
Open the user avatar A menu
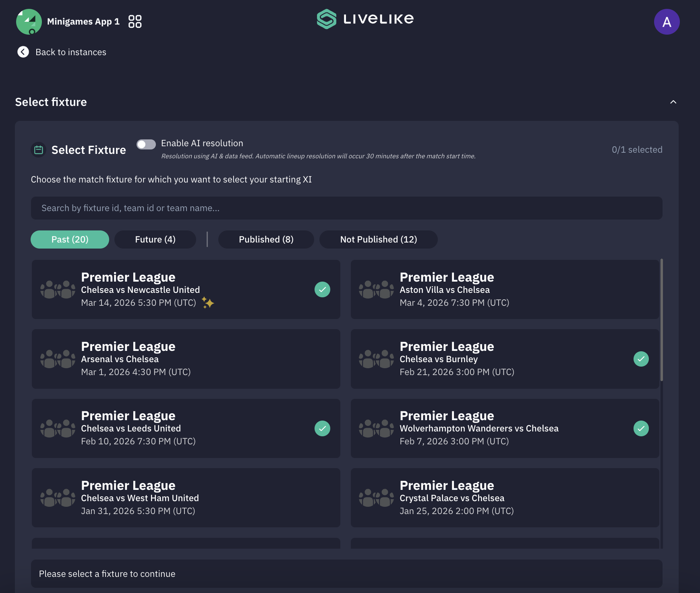point(667,22)
